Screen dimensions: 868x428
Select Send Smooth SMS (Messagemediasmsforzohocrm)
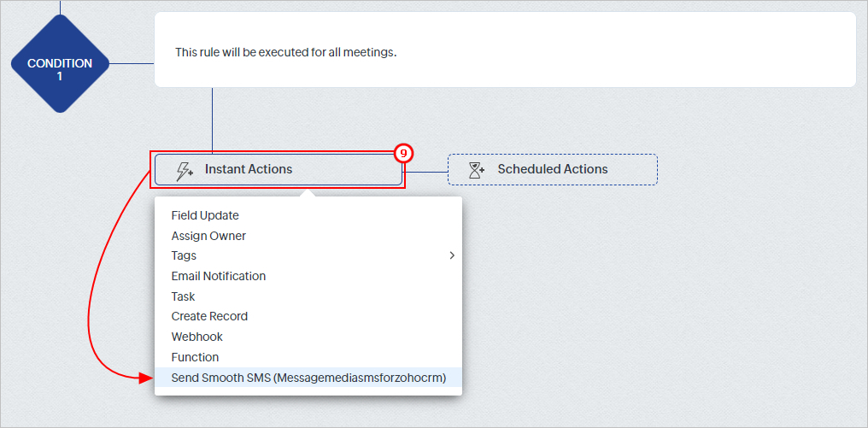[308, 378]
